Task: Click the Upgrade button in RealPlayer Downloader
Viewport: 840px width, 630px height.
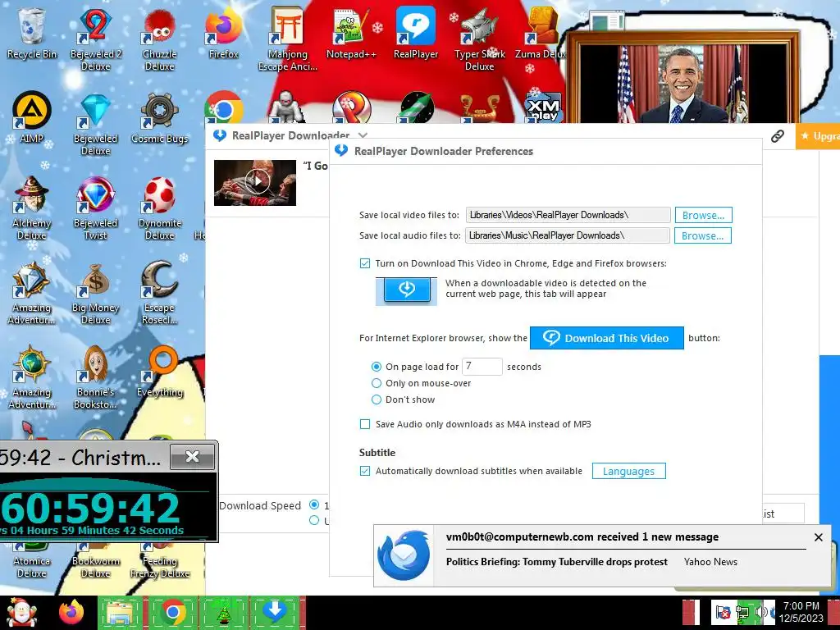Action: (x=818, y=136)
